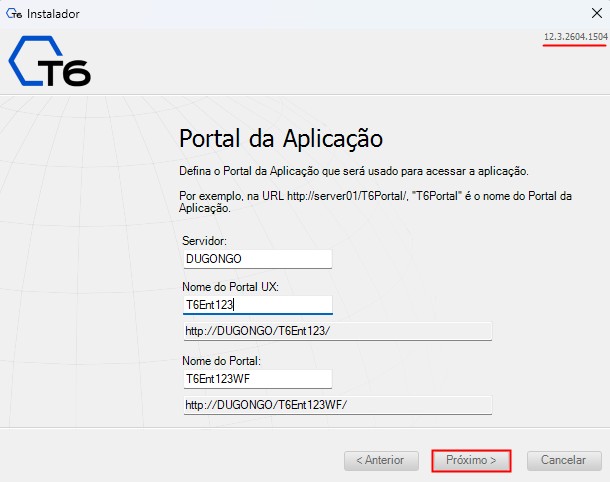Viewport: 610px width, 482px height.
Task: Click the Próximo button
Action: [471, 461]
